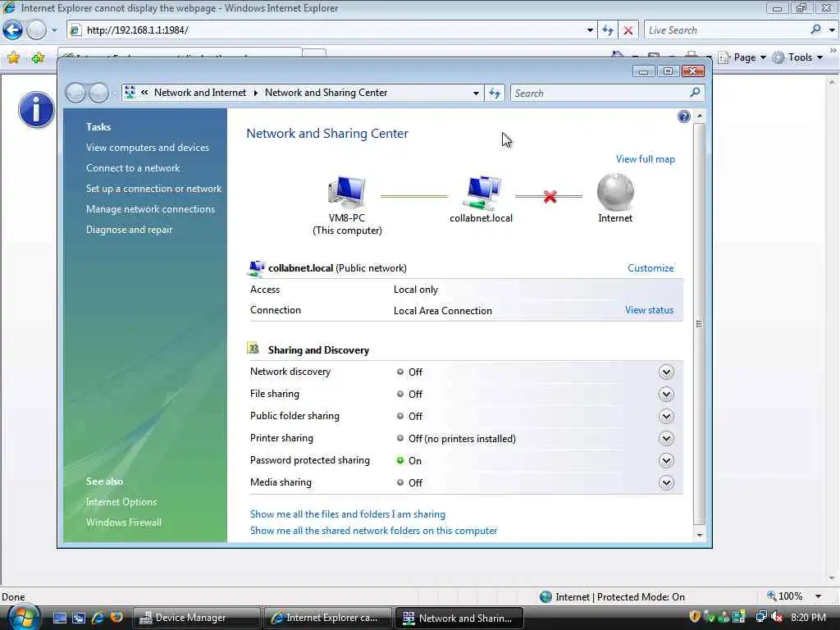This screenshot has width=840, height=630.
Task: Click Connect to a network
Action: pos(133,168)
